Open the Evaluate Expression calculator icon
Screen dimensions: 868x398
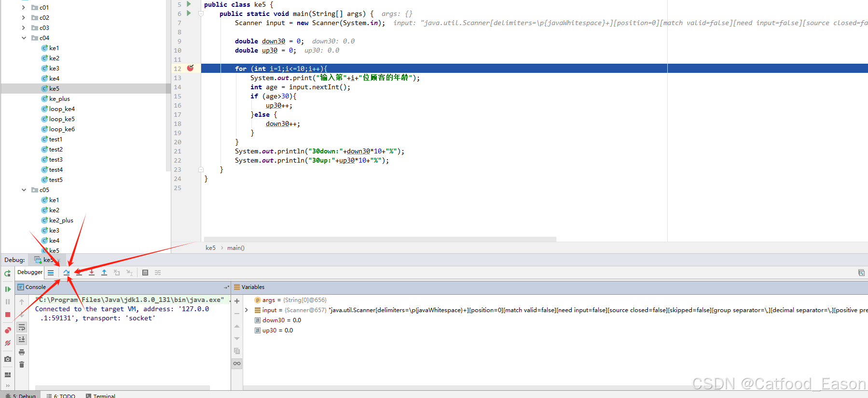[145, 273]
